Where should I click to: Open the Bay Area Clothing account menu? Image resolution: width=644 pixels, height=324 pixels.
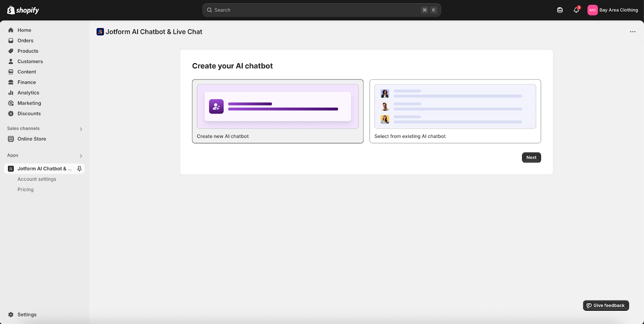pyautogui.click(x=613, y=10)
